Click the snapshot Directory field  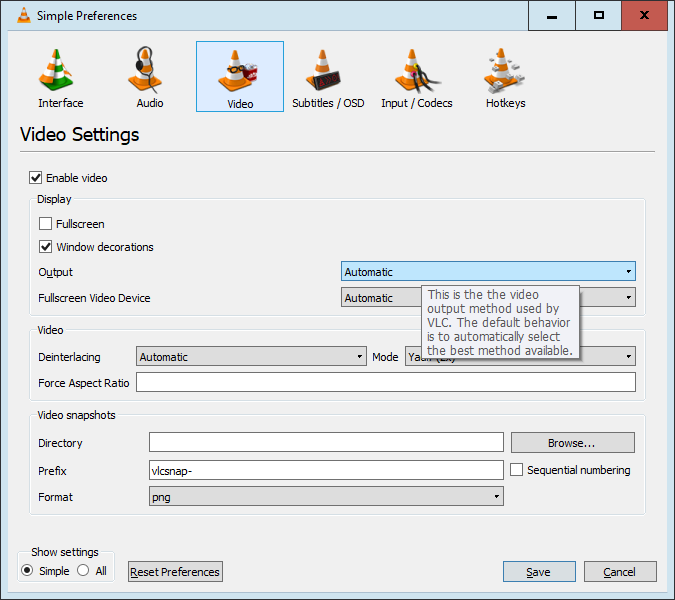pos(326,442)
